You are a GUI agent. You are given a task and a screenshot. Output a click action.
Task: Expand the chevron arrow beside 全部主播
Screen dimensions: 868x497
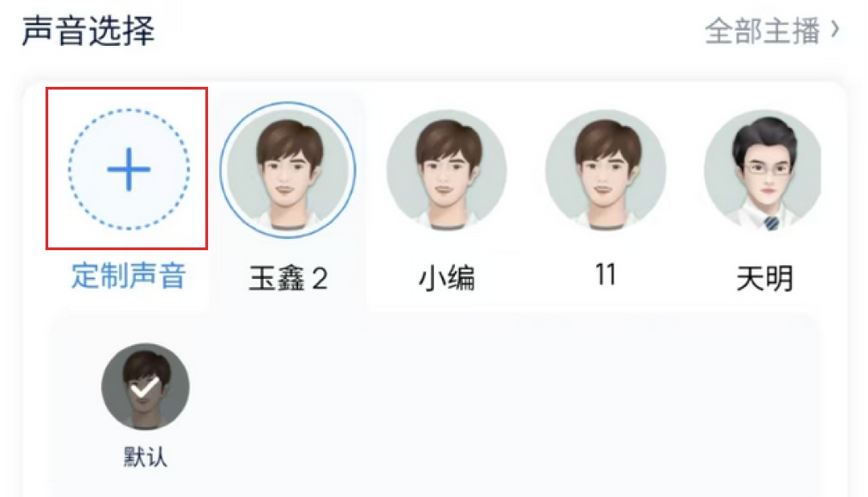tap(835, 30)
